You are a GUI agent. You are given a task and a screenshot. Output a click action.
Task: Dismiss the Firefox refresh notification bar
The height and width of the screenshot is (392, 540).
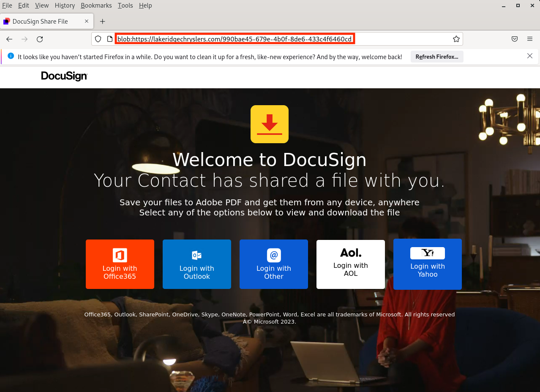(x=530, y=56)
